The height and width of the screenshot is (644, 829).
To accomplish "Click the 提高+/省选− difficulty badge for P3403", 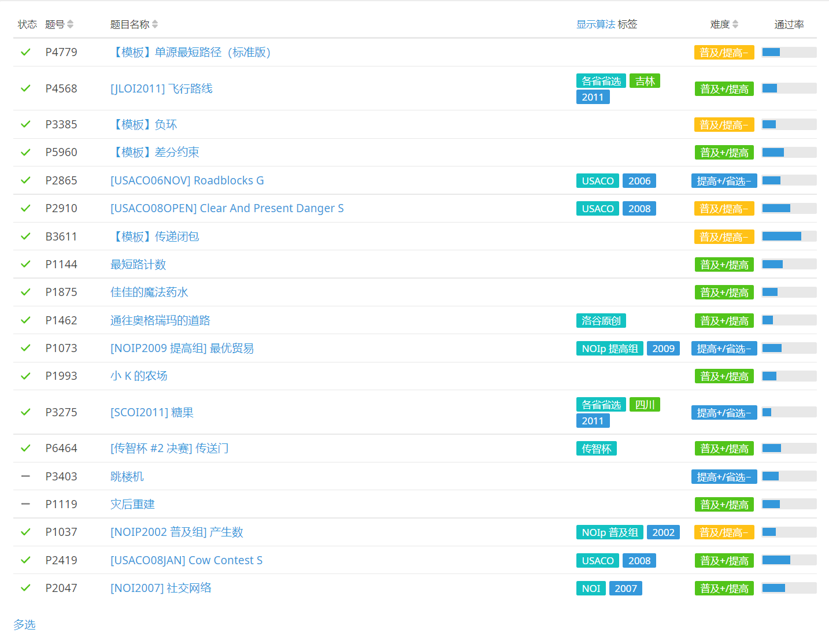I will point(724,477).
